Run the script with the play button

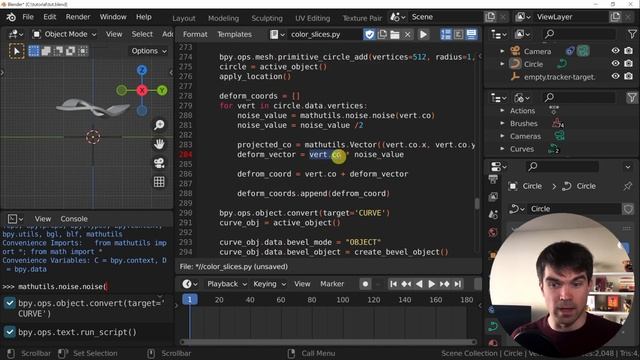pyautogui.click(x=423, y=34)
